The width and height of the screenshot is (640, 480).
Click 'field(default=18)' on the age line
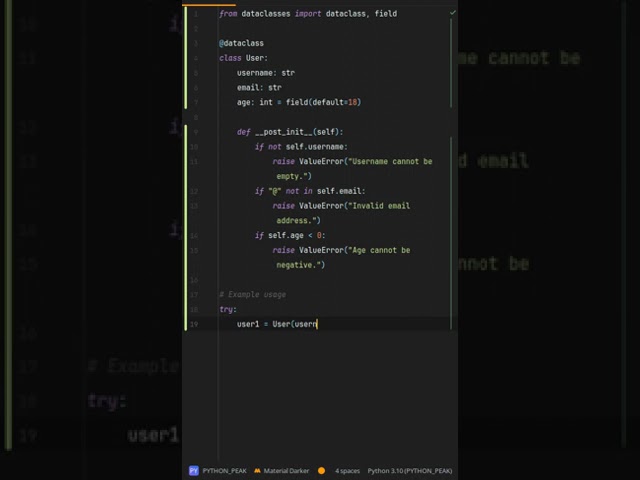[323, 102]
